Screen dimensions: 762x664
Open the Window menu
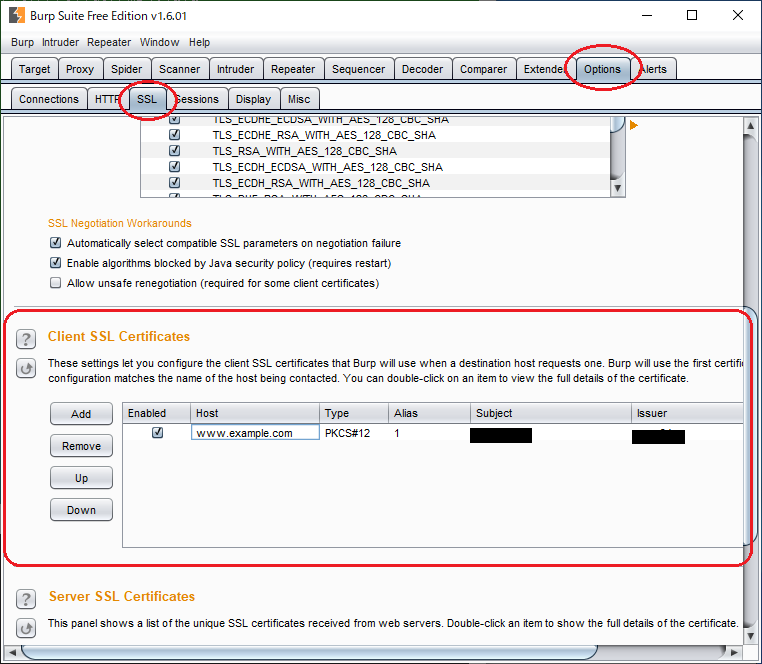159,42
